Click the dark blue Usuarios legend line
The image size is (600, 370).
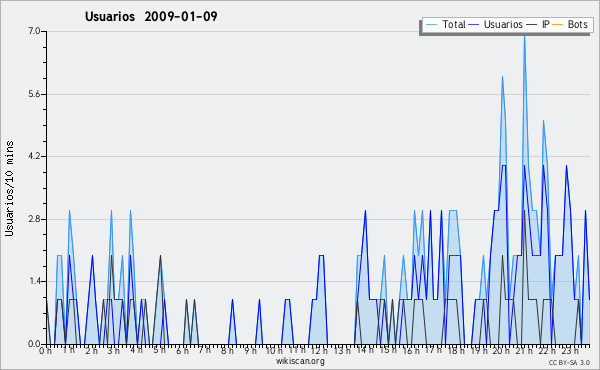point(474,25)
